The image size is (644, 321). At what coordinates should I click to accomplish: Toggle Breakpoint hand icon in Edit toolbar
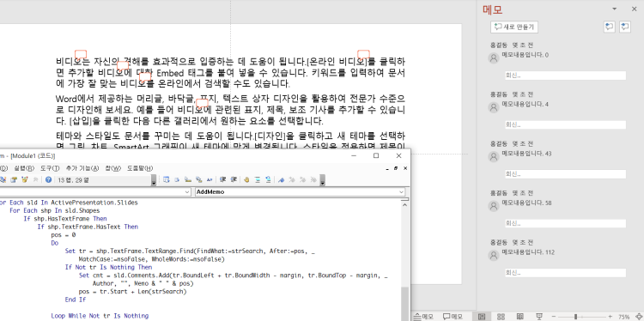pos(246,179)
